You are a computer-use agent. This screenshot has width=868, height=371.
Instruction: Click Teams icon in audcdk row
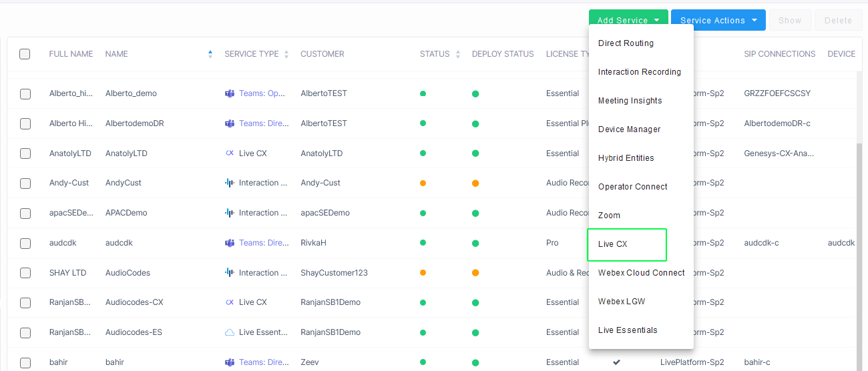pyautogui.click(x=230, y=243)
